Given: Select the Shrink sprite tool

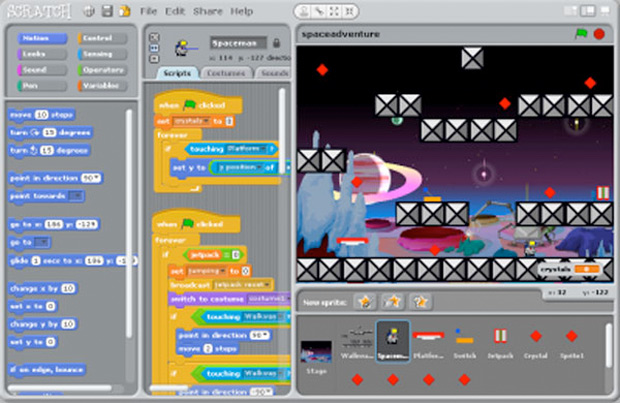Looking at the screenshot, I should (x=349, y=11).
